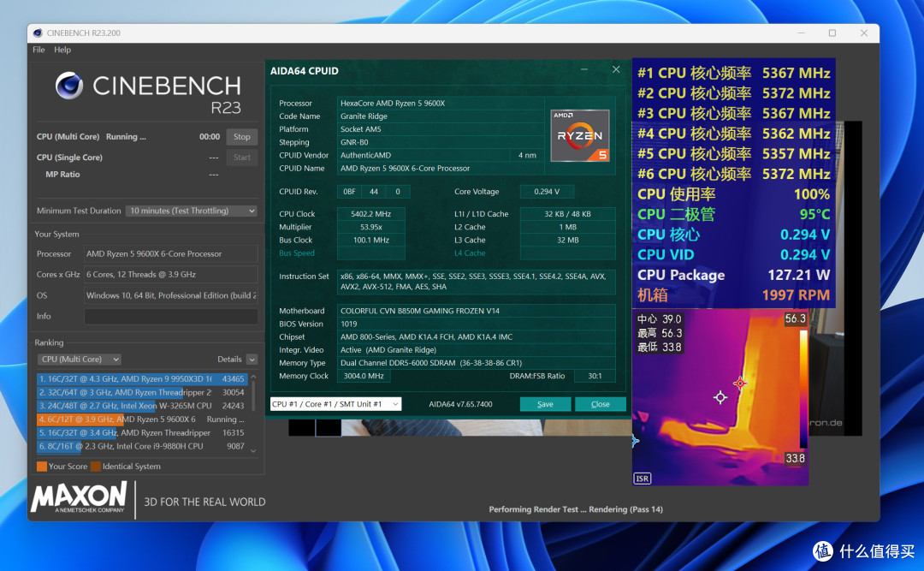Image resolution: width=924 pixels, height=571 pixels.
Task: Click the OS field Windows 10 value
Action: 171,295
